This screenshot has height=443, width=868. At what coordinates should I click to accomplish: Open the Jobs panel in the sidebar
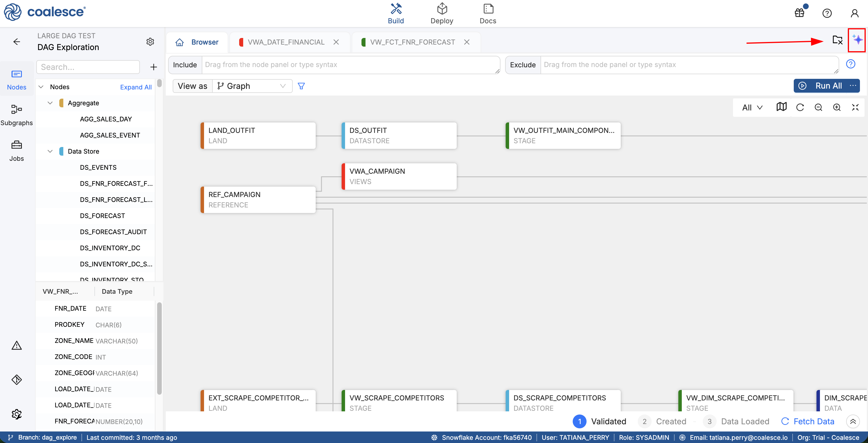pos(16,150)
